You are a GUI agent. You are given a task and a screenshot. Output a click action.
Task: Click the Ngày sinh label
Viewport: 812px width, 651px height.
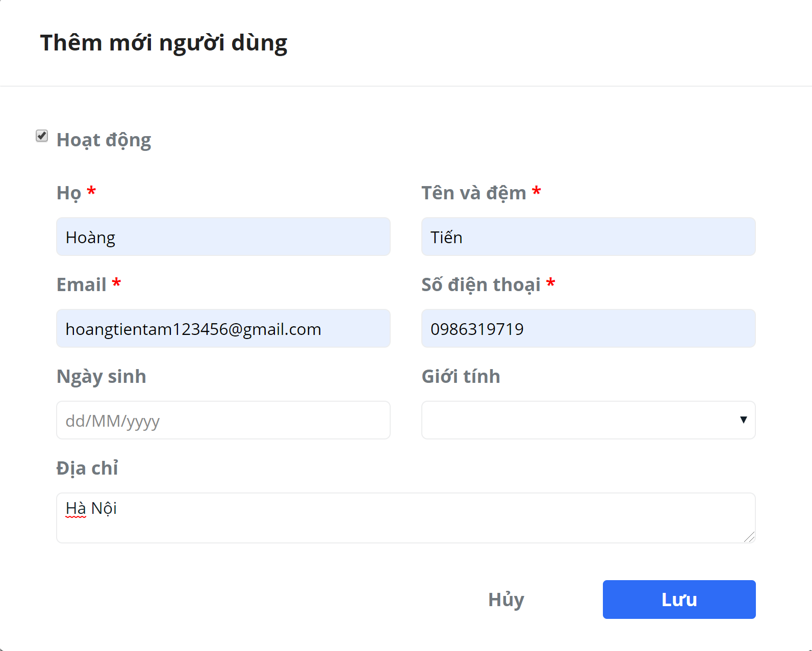[102, 377]
